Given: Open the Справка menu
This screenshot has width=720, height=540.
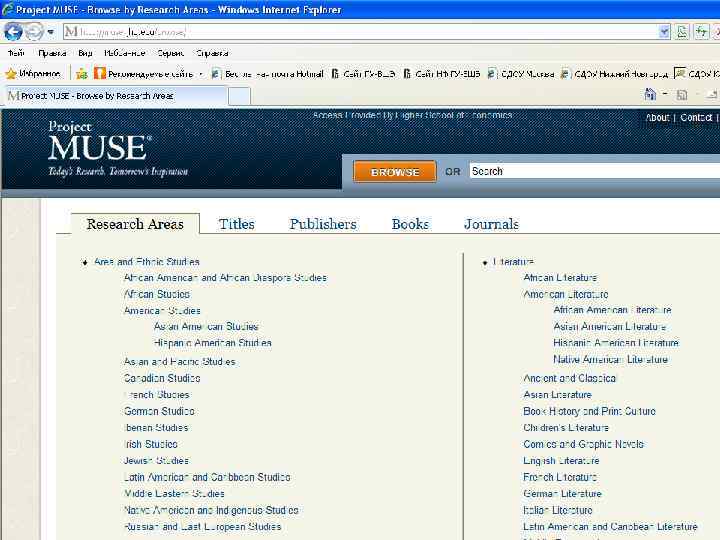Looking at the screenshot, I should pyautogui.click(x=212, y=53).
